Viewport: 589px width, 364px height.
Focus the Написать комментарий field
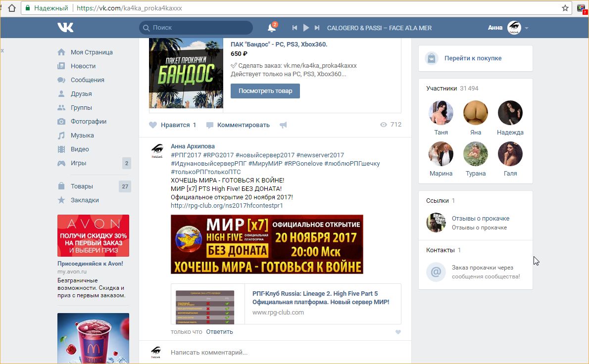click(x=277, y=353)
